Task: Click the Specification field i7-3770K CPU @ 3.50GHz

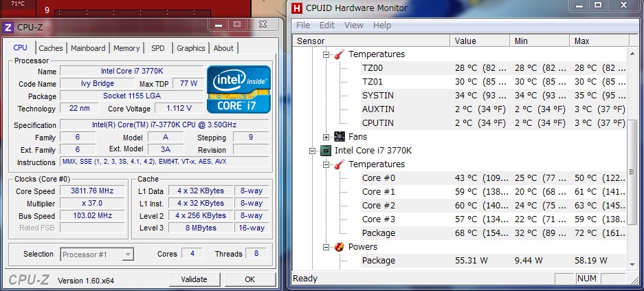Action: pyautogui.click(x=165, y=125)
